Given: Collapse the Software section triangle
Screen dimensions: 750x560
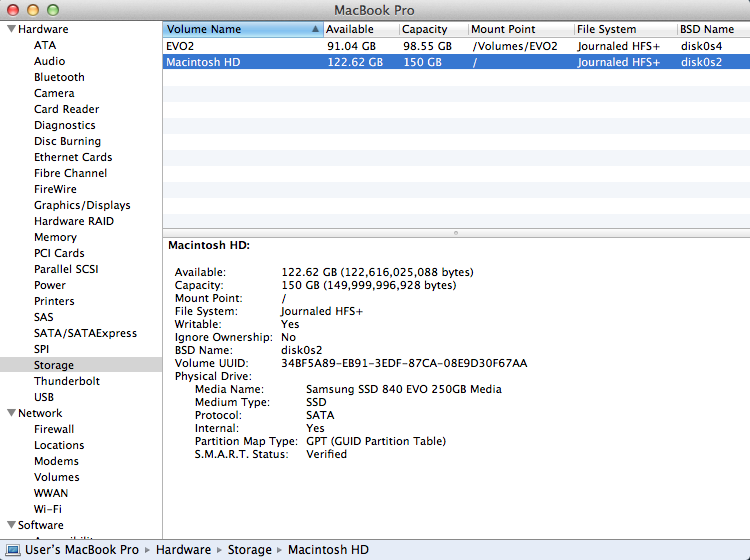Looking at the screenshot, I should (x=11, y=525).
